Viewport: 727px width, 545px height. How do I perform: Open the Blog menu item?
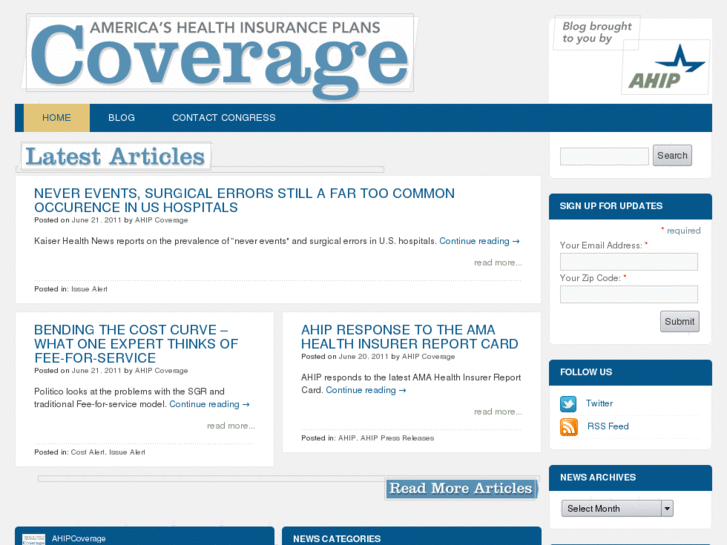(x=121, y=118)
